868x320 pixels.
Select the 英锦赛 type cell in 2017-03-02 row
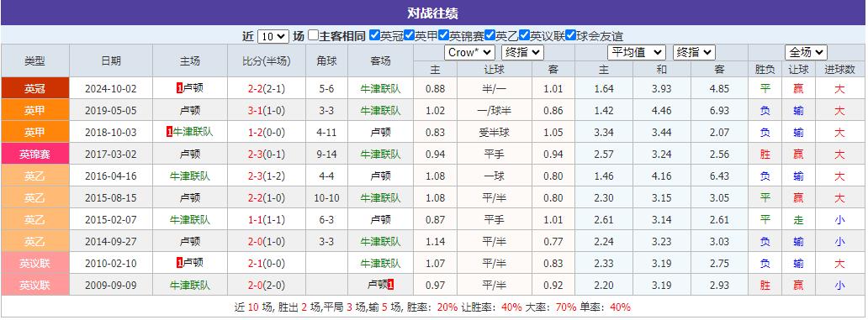tap(34, 155)
